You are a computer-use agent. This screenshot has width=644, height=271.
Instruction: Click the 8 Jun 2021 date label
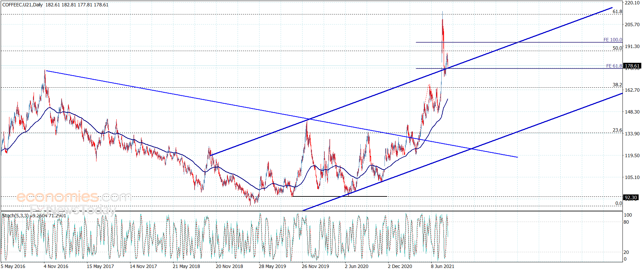tap(443, 266)
